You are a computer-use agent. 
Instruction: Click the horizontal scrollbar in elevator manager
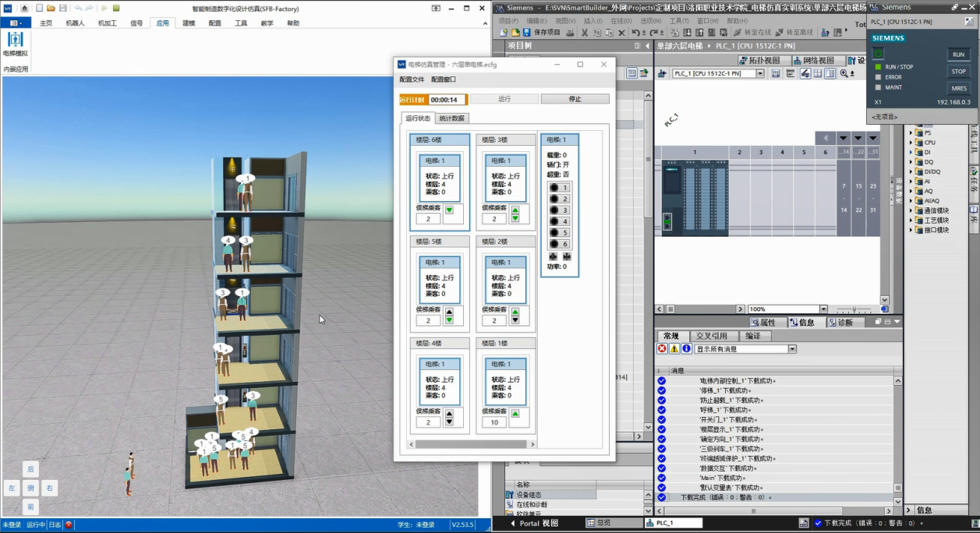coord(471,444)
